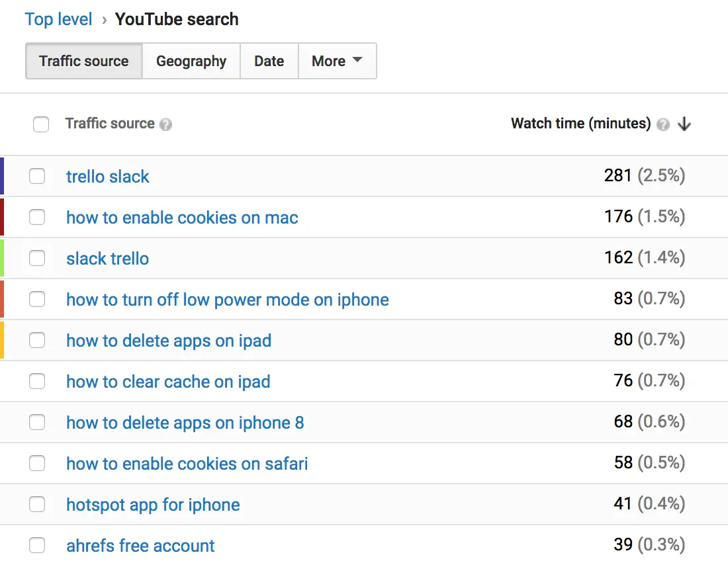Select checkbox for hotspot app for iphone
The height and width of the screenshot is (565, 728).
coord(37,504)
